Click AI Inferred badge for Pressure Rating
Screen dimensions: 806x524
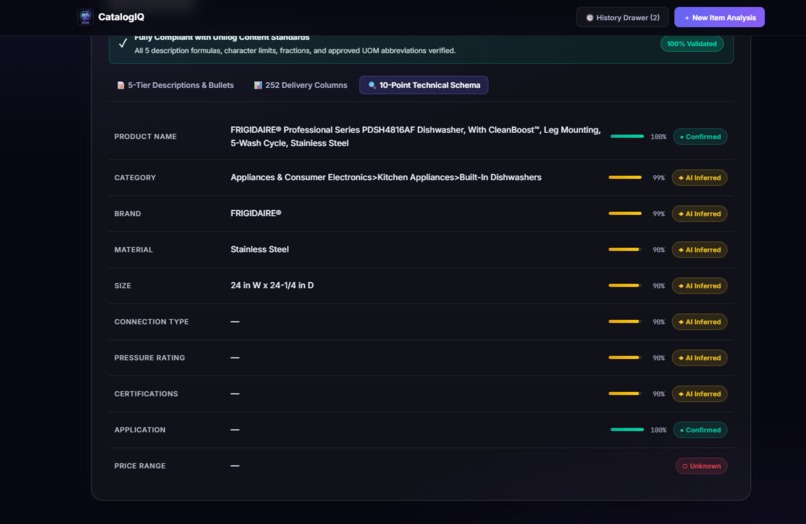coord(700,358)
